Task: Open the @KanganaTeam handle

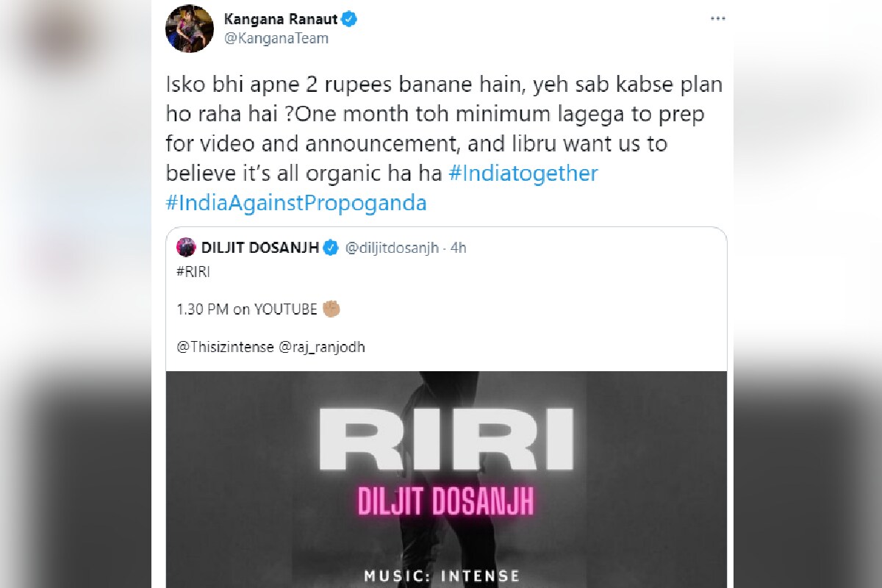Action: click(276, 38)
